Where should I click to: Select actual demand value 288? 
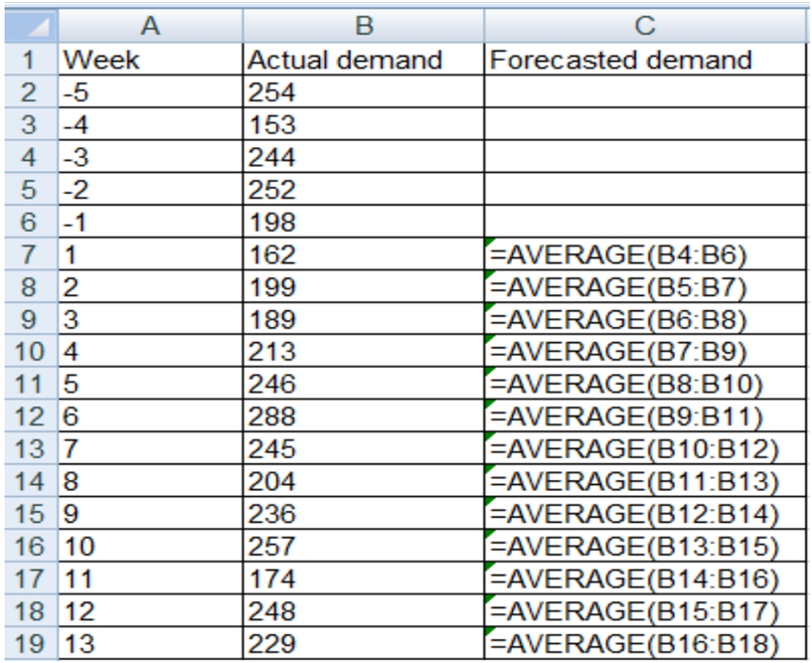(364, 417)
